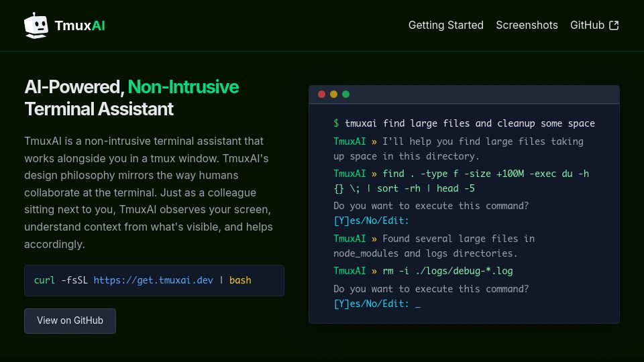Go to the Screenshots section

click(527, 25)
